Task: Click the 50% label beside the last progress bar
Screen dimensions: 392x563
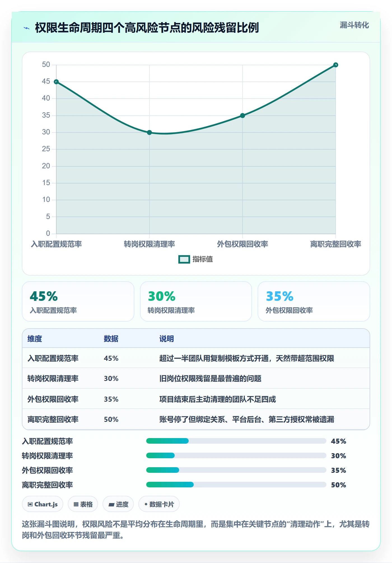Action: [339, 485]
